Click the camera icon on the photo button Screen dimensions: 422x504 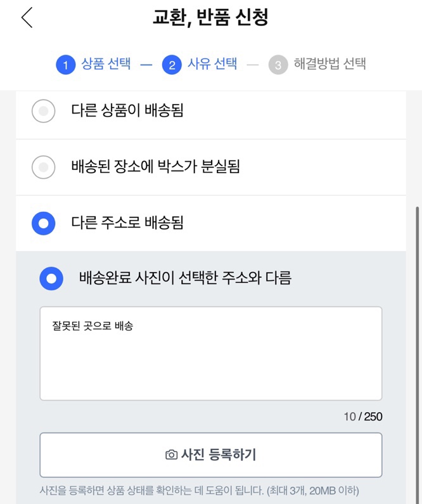tap(171, 455)
